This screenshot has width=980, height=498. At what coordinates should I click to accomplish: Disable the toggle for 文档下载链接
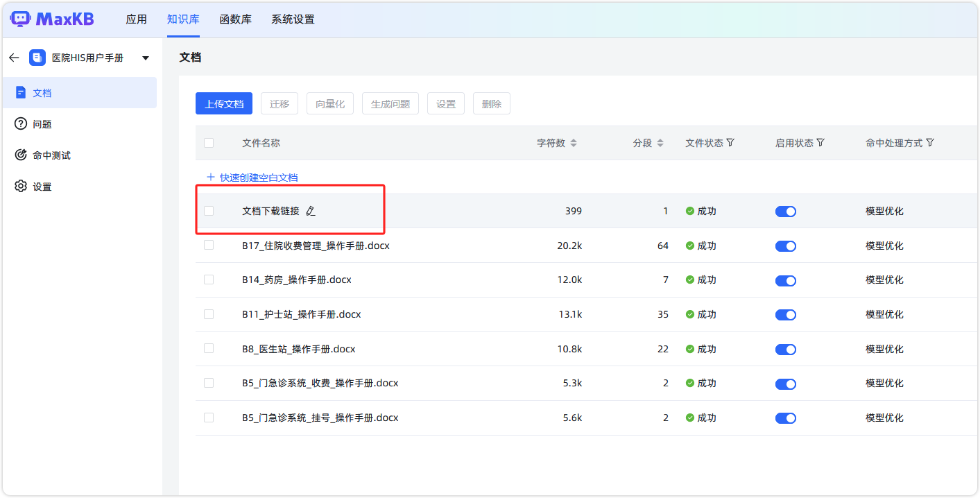pos(786,211)
